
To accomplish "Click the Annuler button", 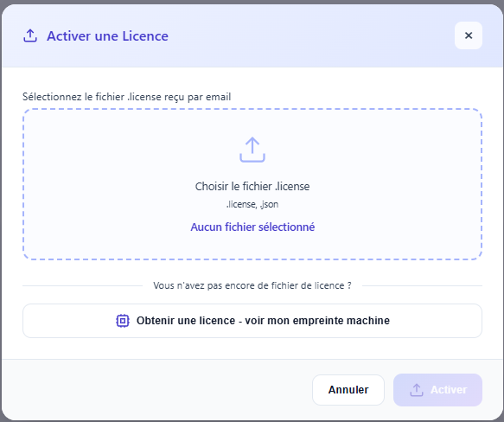I will pyautogui.click(x=348, y=390).
